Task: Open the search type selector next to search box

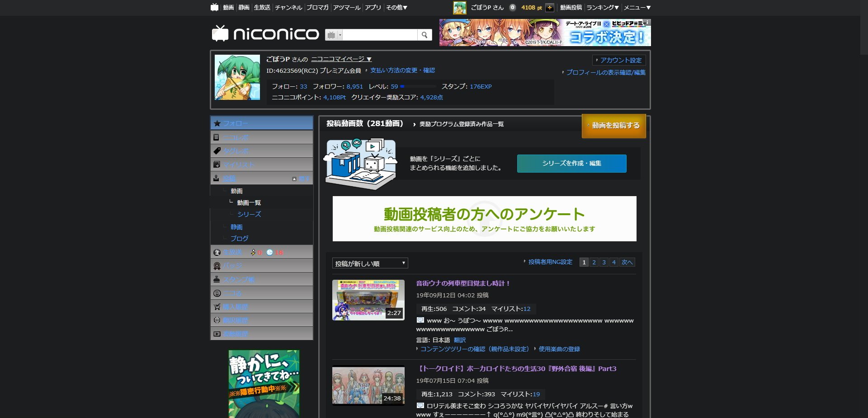Action: [x=334, y=35]
